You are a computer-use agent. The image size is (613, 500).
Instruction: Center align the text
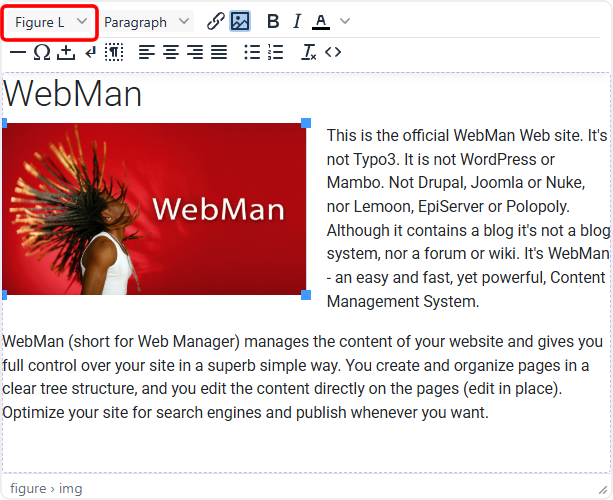(x=171, y=52)
